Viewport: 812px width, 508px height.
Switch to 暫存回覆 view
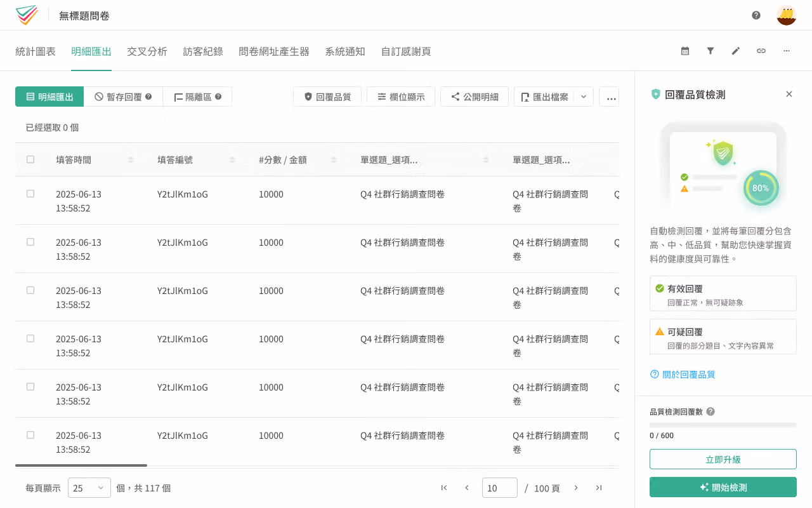point(123,97)
